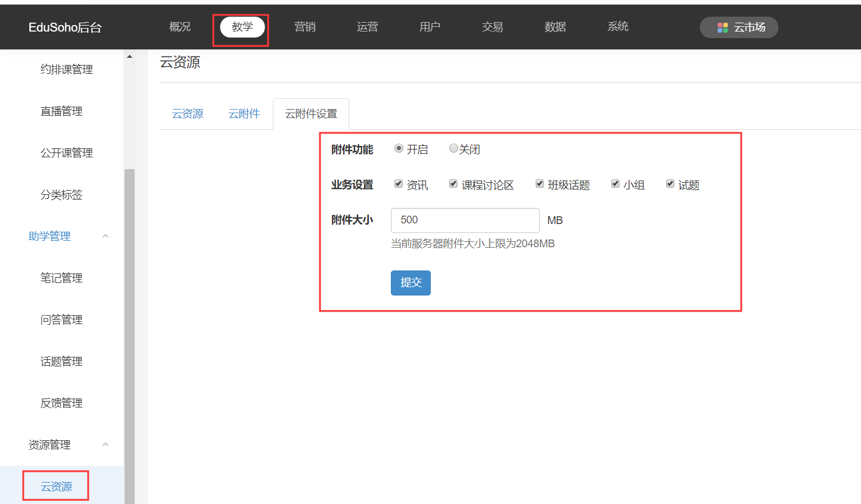This screenshot has width=861, height=504.
Task: Uncheck the 小组 checkbox
Action: tap(615, 184)
